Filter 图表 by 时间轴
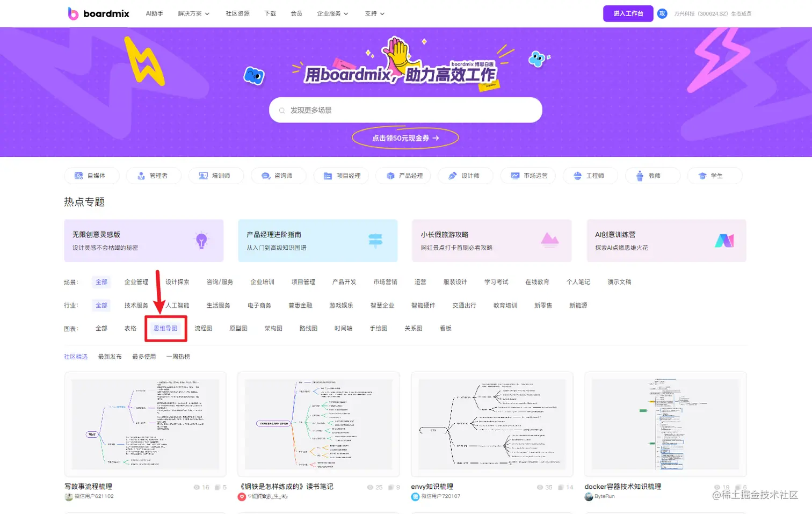Viewport: 812px width, 514px height. pos(343,328)
